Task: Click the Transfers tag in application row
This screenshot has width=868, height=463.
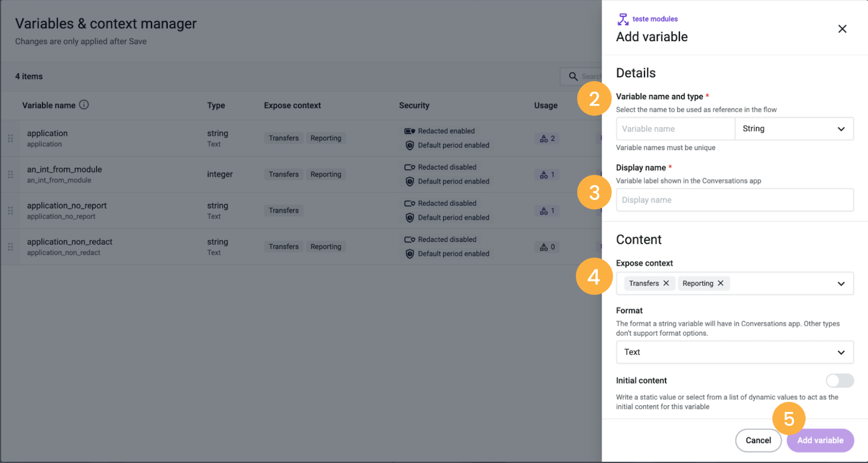Action: (284, 138)
